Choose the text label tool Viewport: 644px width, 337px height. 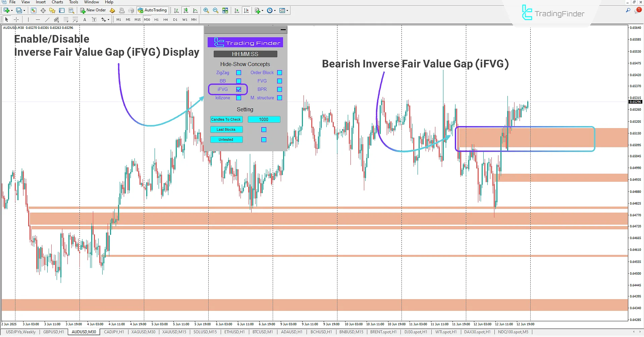tap(85, 19)
